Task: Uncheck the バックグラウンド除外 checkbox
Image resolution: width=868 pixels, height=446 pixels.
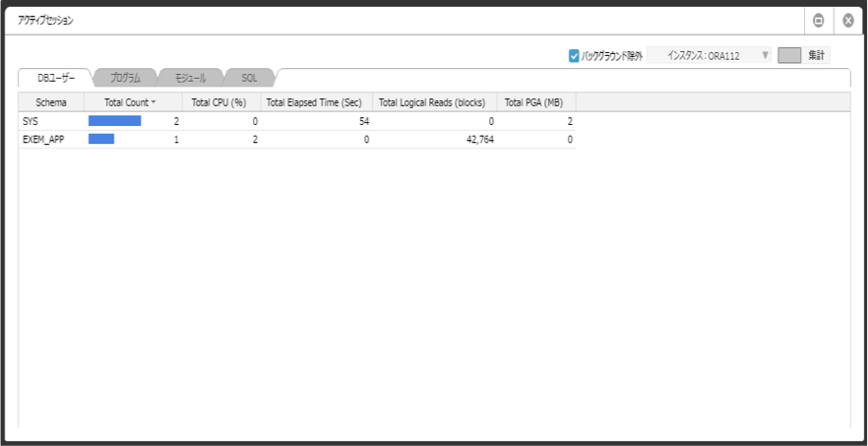Action: pyautogui.click(x=574, y=55)
